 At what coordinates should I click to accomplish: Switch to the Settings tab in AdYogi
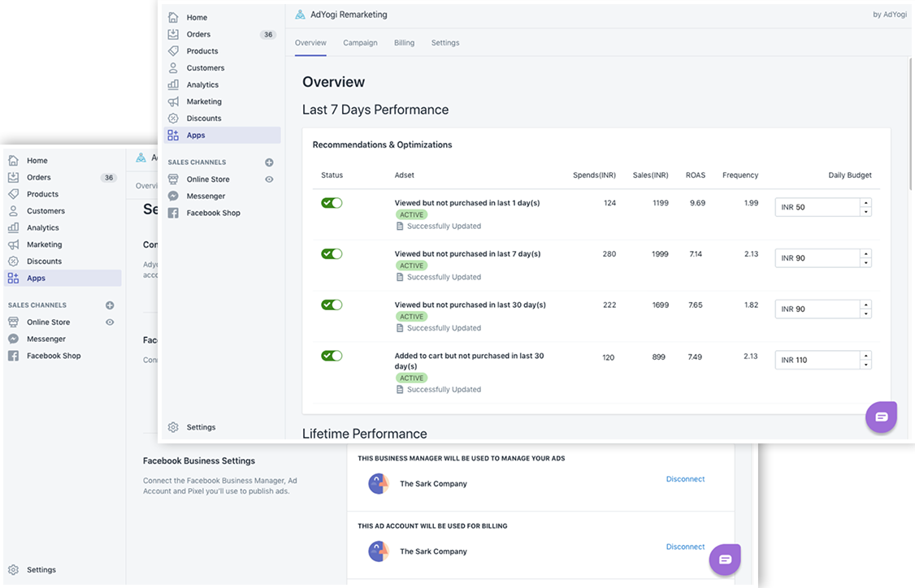[445, 42]
